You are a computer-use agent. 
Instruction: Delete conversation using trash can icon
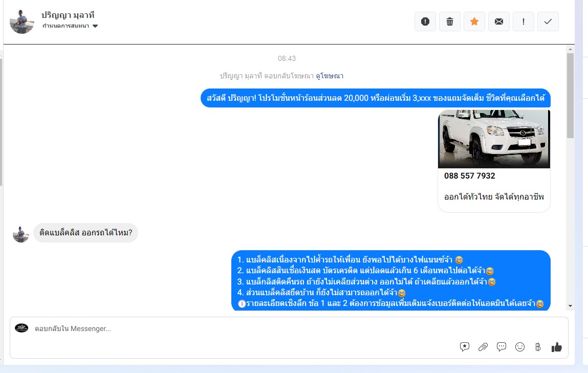(x=450, y=21)
